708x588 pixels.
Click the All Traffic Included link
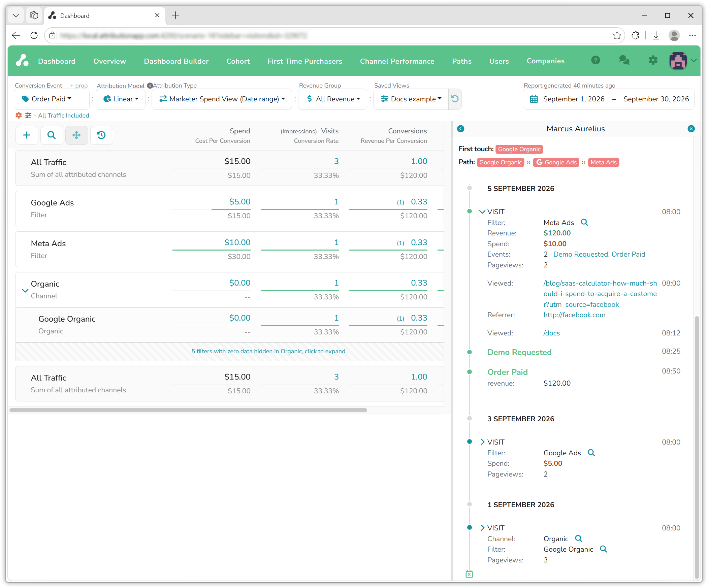click(63, 115)
